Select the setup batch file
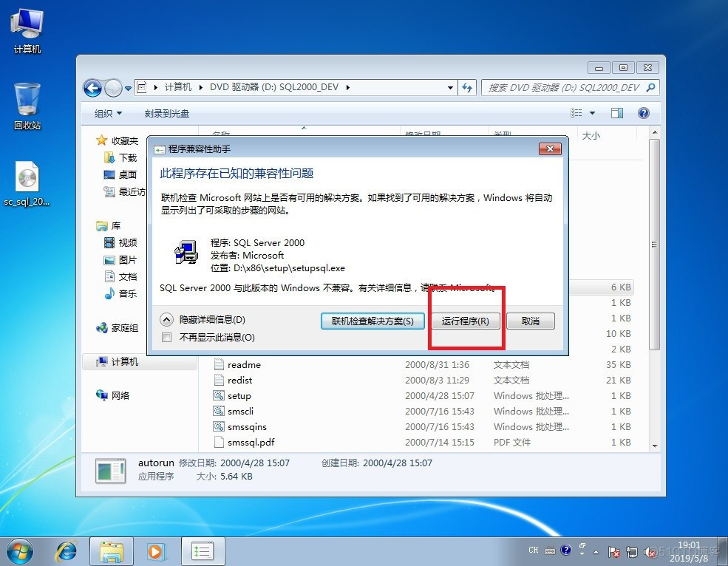 pos(239,395)
